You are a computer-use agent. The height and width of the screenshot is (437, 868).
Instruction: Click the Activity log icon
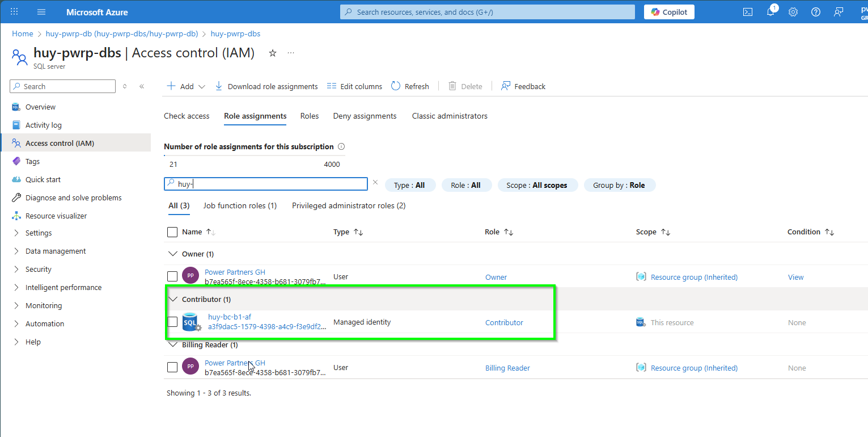[16, 125]
